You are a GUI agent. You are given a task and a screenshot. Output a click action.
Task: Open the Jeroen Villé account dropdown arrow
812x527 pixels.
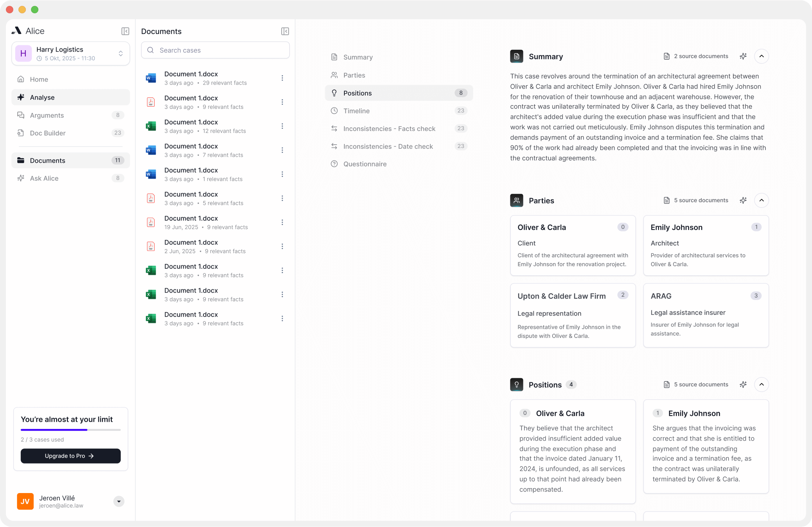(x=118, y=501)
